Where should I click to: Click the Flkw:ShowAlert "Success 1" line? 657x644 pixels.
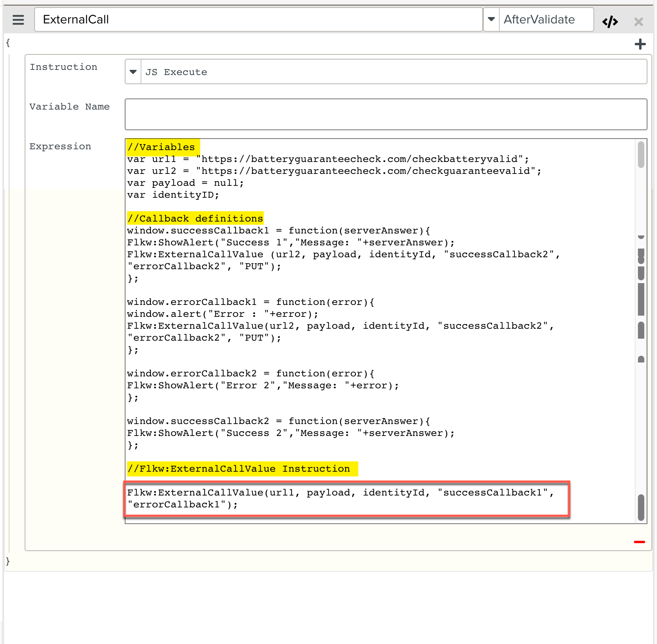(291, 243)
